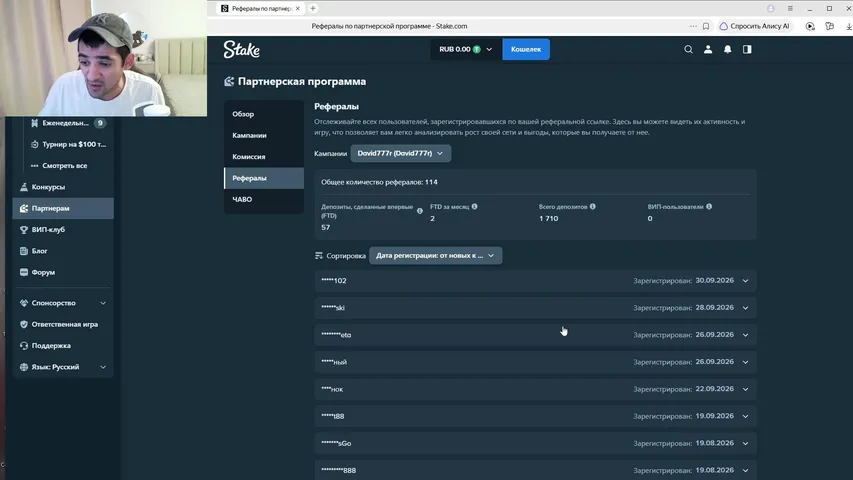Click the Общее количество рефералов: 114 text
This screenshot has width=853, height=480.
379,182
